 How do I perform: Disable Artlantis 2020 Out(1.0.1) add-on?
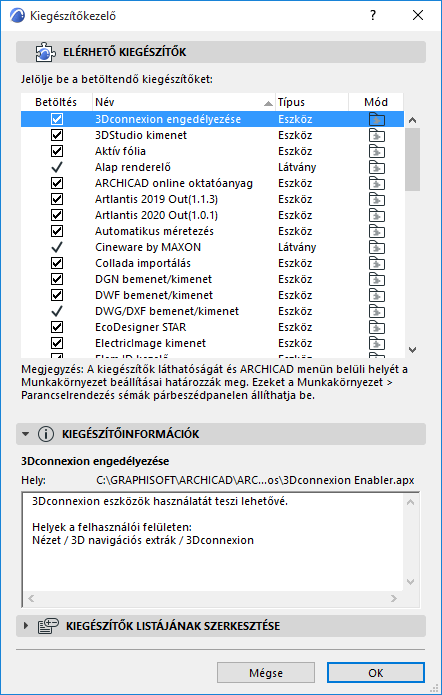pyautogui.click(x=57, y=215)
